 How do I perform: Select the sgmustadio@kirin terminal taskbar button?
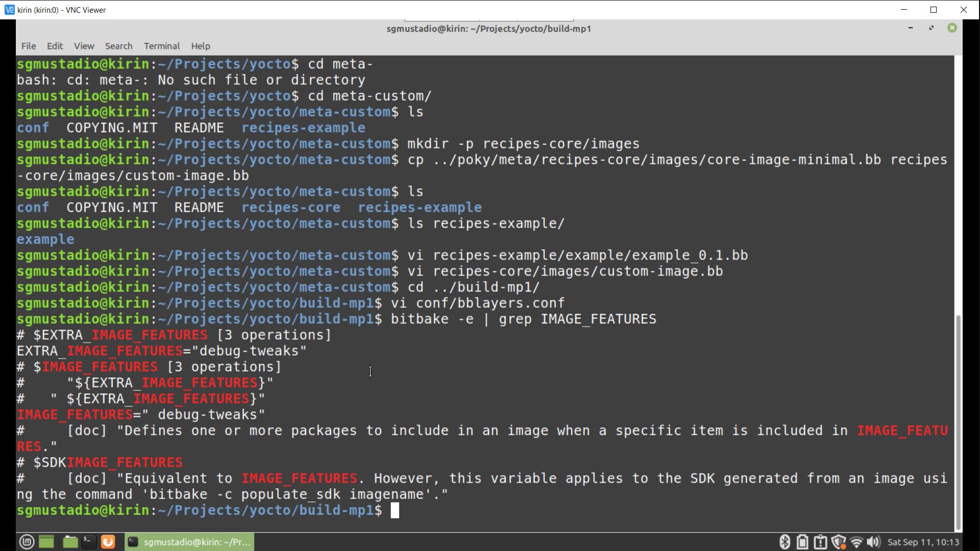pyautogui.click(x=189, y=542)
